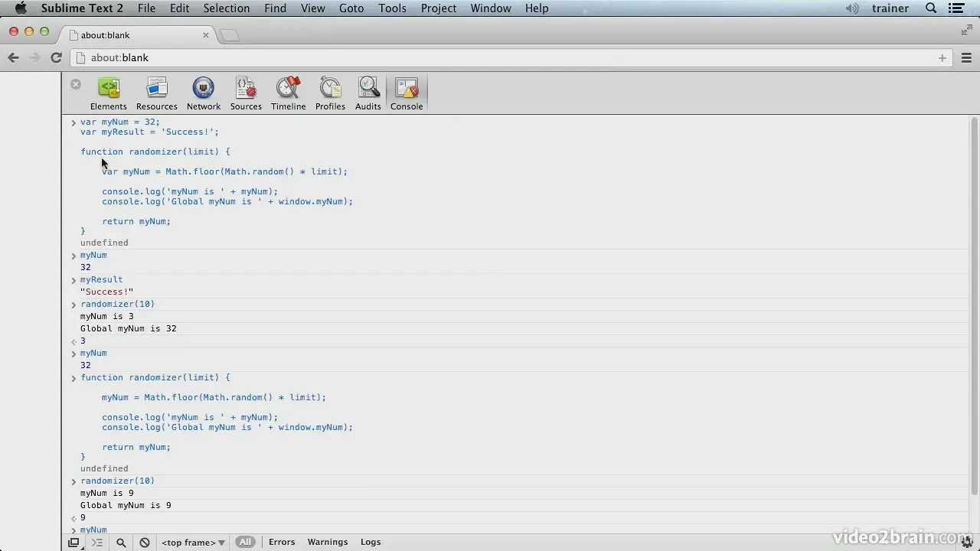The width and height of the screenshot is (980, 551).
Task: Open the File menu
Action: [146, 8]
